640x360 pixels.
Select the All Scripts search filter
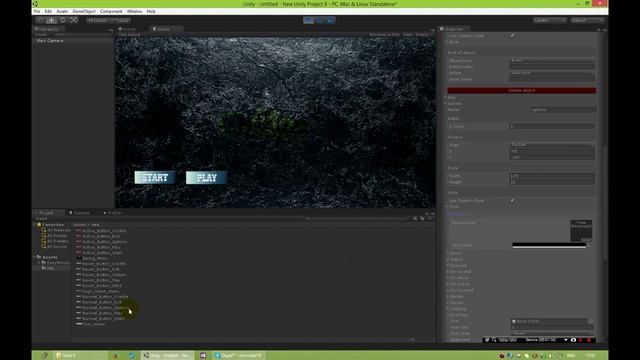[x=54, y=247]
